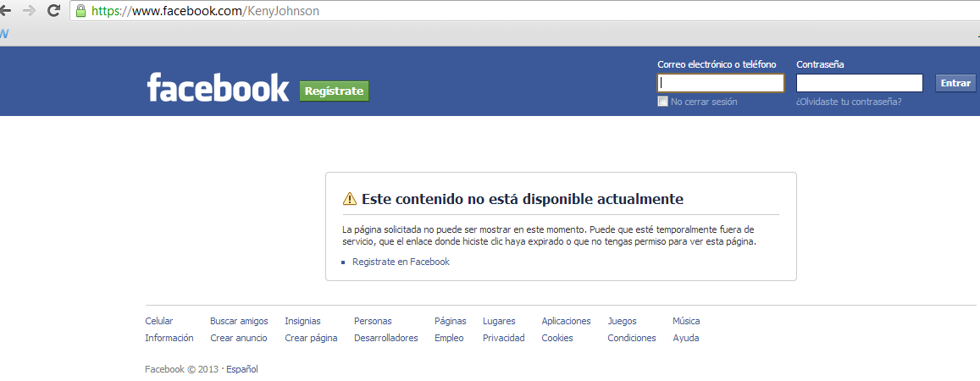The image size is (980, 381).
Task: Open the Juegos footer link
Action: pos(622,321)
